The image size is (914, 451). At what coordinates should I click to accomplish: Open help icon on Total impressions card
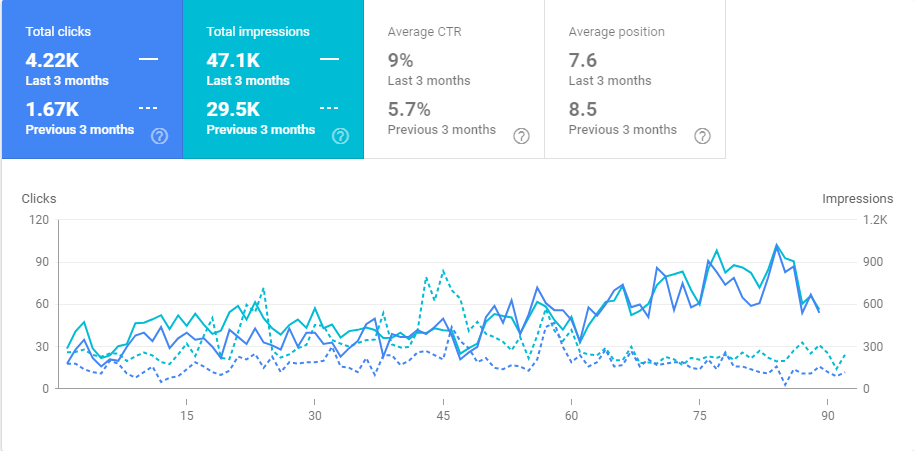340,136
